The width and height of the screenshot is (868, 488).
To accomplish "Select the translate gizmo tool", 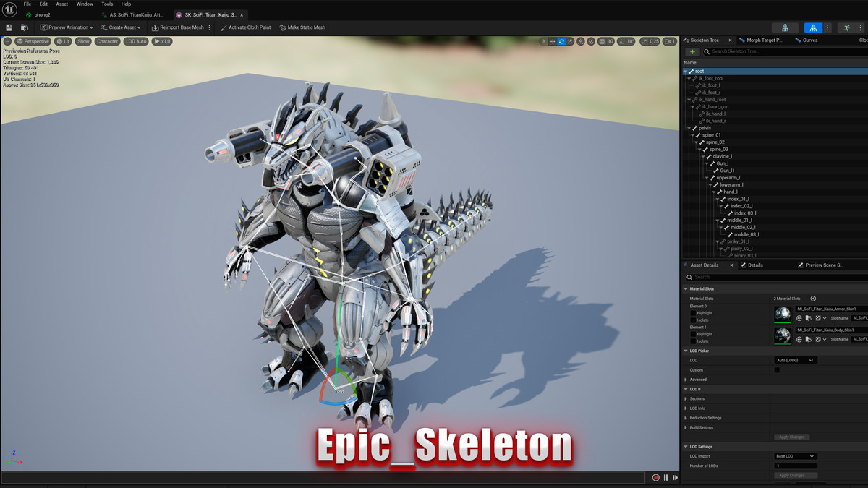I will 553,41.
